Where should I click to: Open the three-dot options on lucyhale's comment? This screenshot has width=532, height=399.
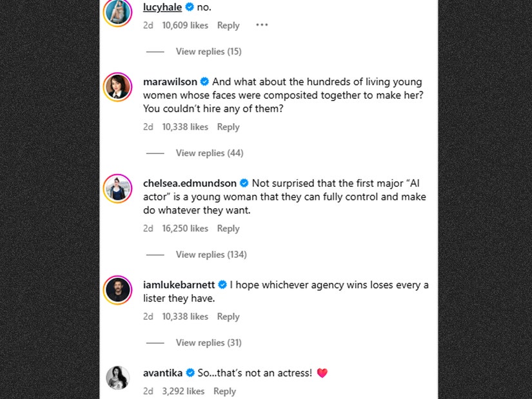261,25
